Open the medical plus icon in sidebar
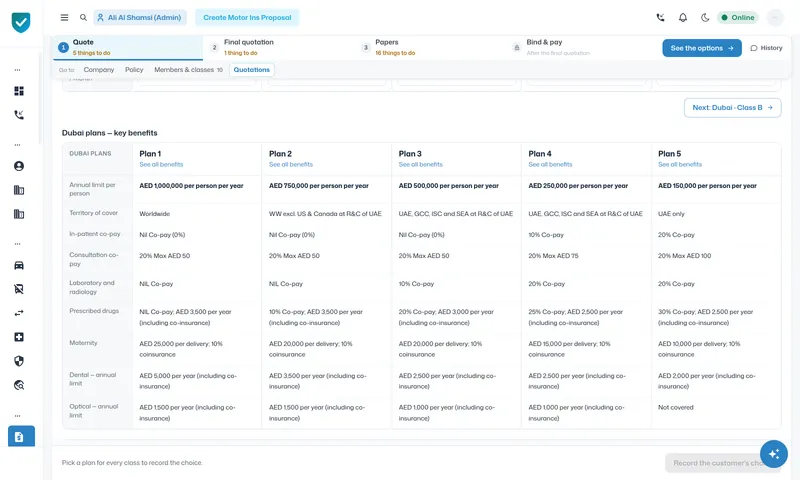Screen dimensions: 800x480 tap(19, 337)
